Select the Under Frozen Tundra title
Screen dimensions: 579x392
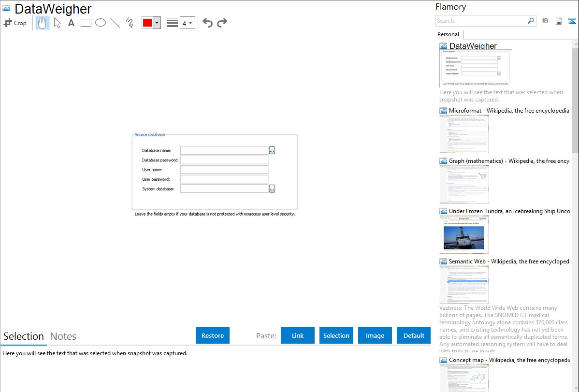coord(509,211)
